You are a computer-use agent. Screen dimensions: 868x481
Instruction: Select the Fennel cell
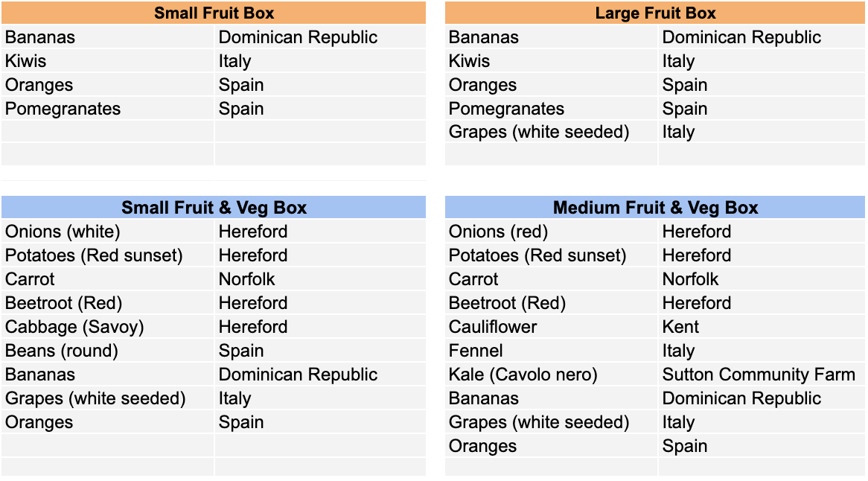pos(552,351)
